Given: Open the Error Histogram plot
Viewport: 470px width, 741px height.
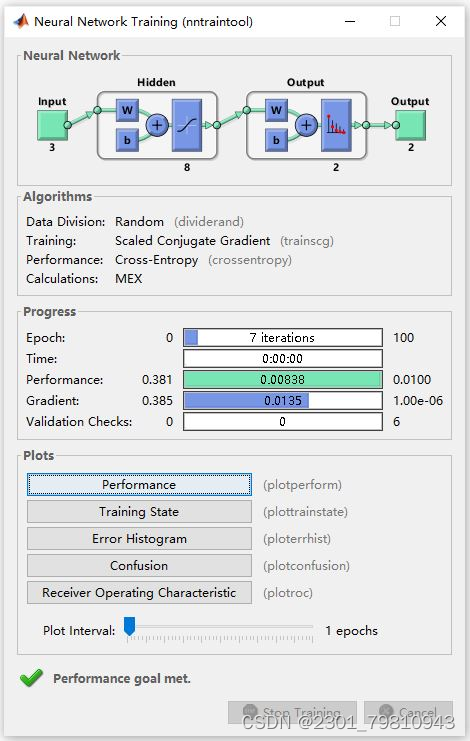Looking at the screenshot, I should coord(139,539).
